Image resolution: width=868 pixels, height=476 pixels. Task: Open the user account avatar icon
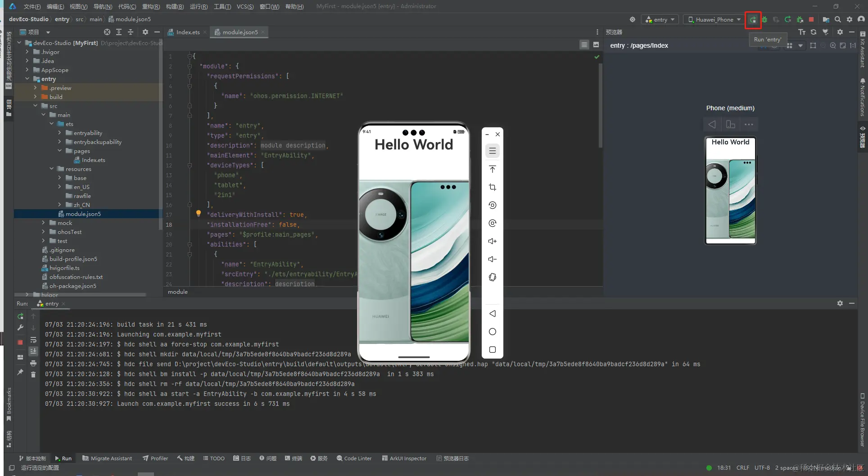pos(861,20)
